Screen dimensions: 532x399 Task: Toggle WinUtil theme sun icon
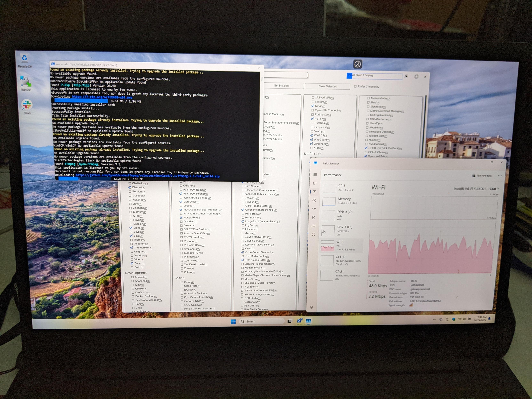pos(406,76)
